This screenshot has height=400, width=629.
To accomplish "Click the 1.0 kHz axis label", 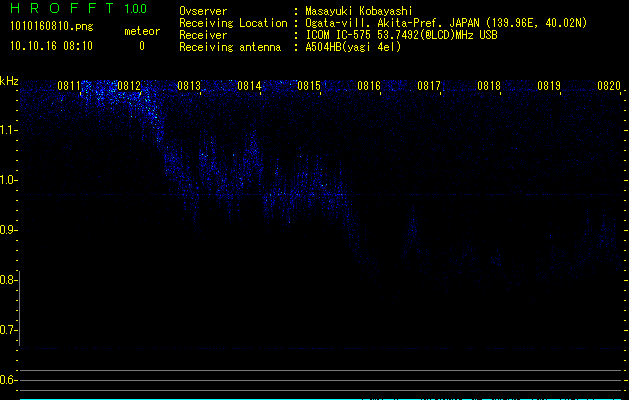I will click(9, 180).
